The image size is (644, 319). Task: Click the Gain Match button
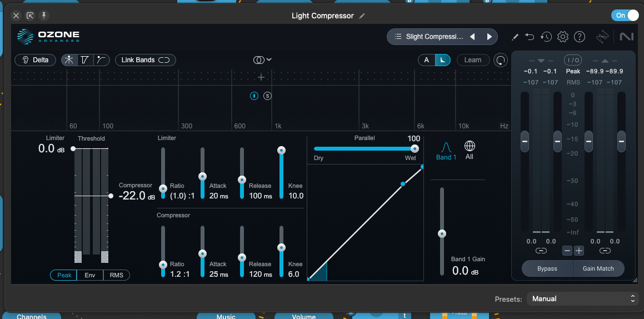click(598, 268)
